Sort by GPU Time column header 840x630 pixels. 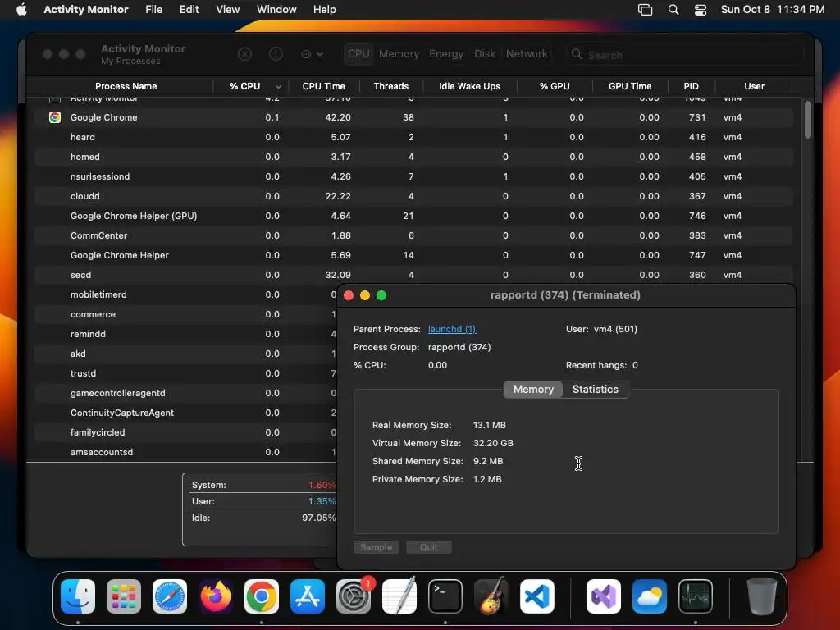point(630,86)
